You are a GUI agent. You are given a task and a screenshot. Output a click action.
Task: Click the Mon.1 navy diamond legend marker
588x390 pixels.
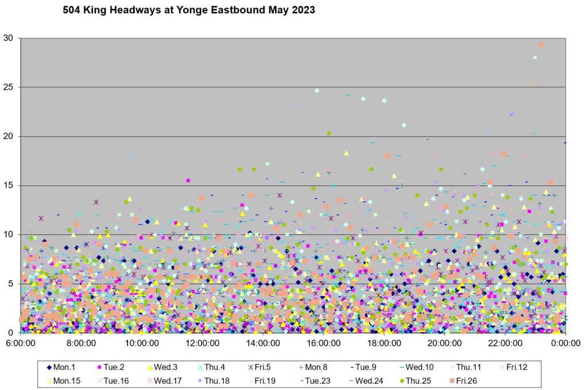(49, 366)
